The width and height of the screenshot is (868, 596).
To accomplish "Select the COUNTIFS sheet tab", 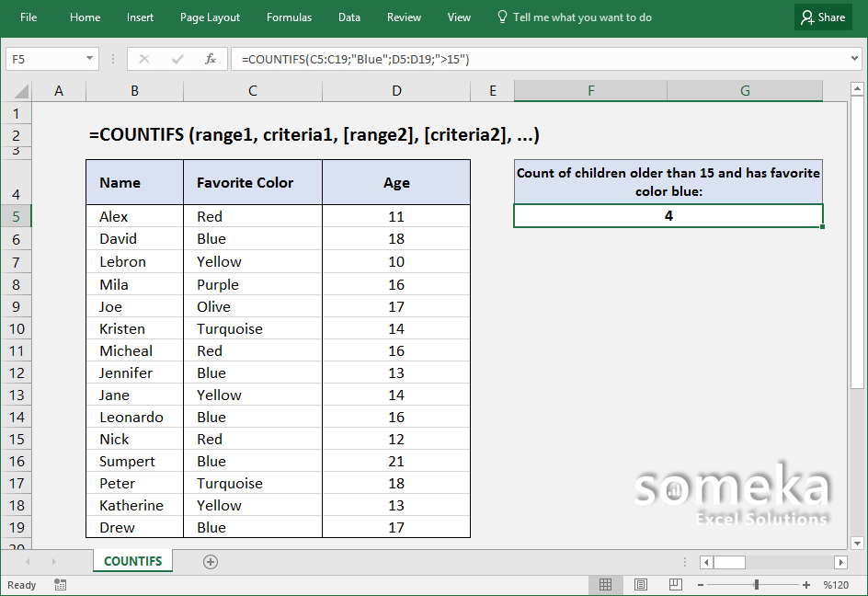I will tap(131, 561).
